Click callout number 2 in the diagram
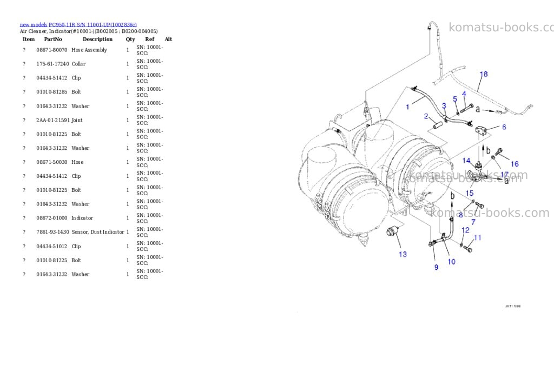Screen dimensions: 554x392 point(426,116)
